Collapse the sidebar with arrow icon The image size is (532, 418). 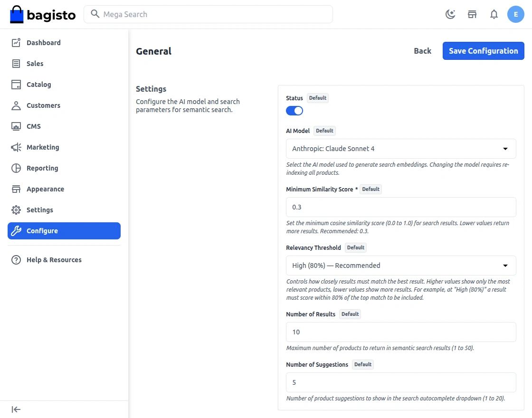[16, 409]
